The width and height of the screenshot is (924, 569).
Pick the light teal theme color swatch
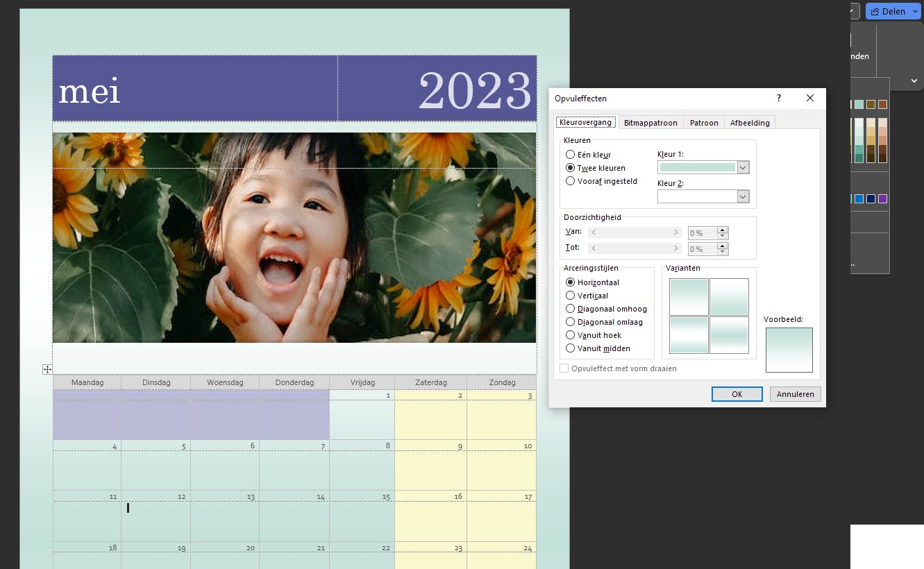pyautogui.click(x=859, y=104)
